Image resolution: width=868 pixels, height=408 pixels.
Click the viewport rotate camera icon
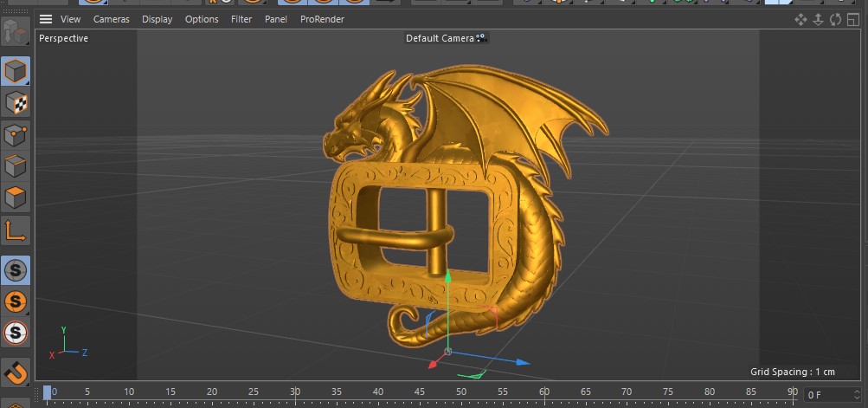[835, 19]
